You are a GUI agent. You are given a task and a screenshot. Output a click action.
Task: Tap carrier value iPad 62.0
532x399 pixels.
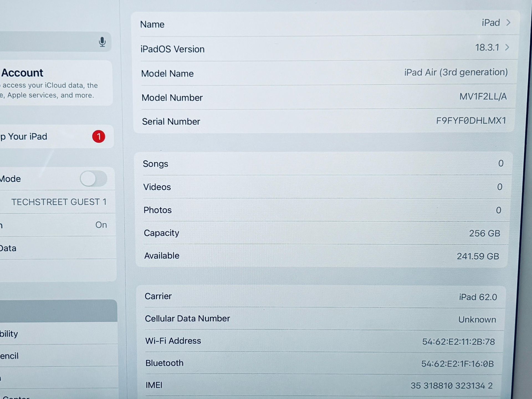(478, 297)
